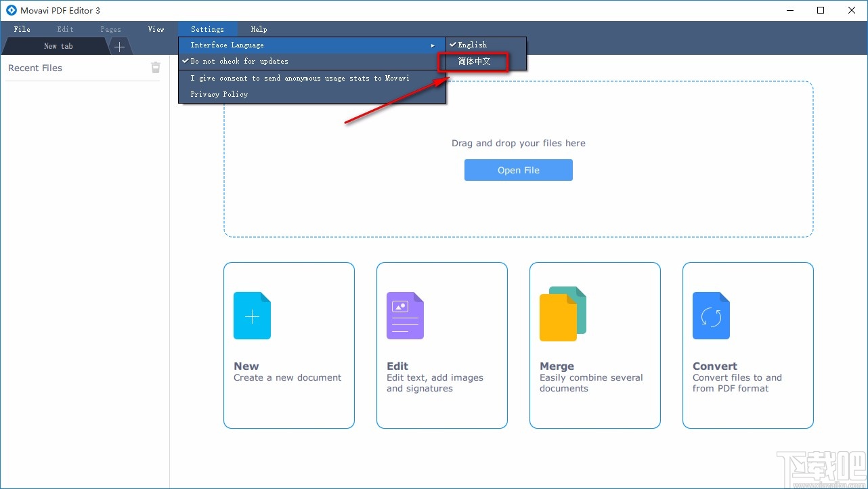
Task: Click the blue Convert files icon
Action: coord(711,316)
